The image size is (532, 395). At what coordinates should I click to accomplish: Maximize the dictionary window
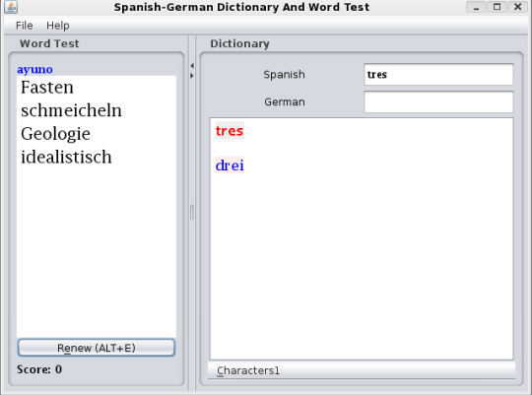pyautogui.click(x=498, y=7)
